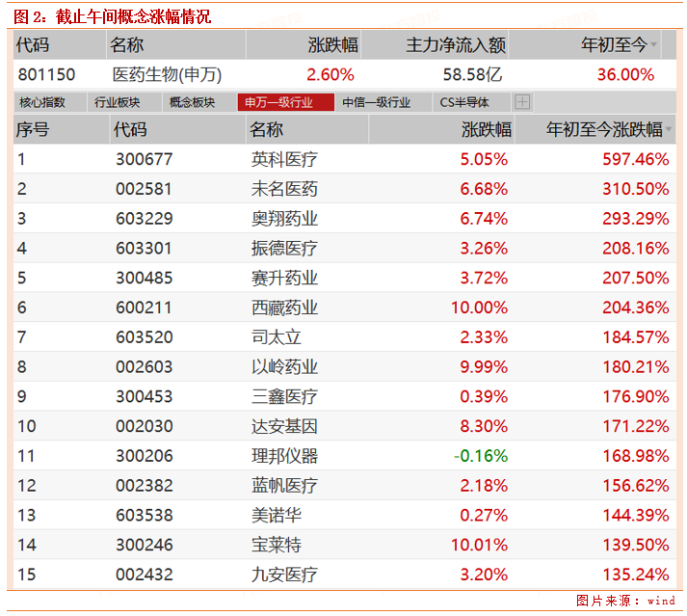
Task: Select stock name 蓝帆医疗
Action: [284, 486]
